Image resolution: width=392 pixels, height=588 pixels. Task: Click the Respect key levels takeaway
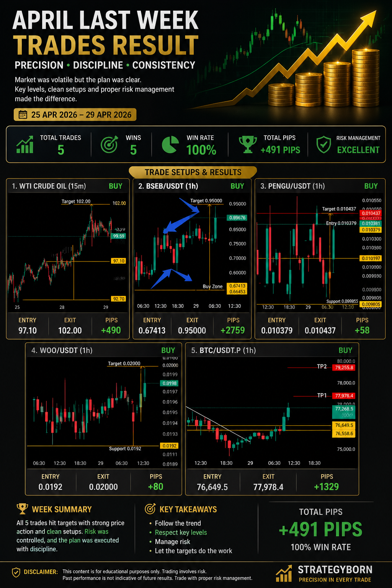tap(181, 532)
